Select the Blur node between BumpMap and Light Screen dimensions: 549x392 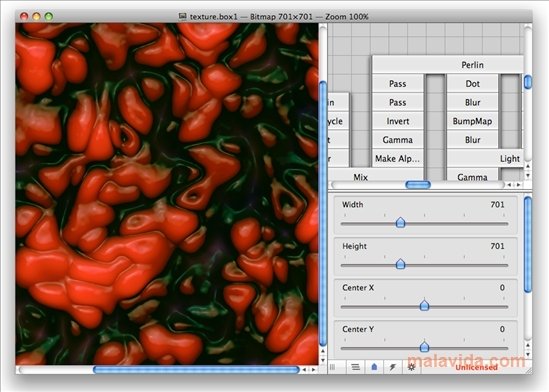click(472, 140)
